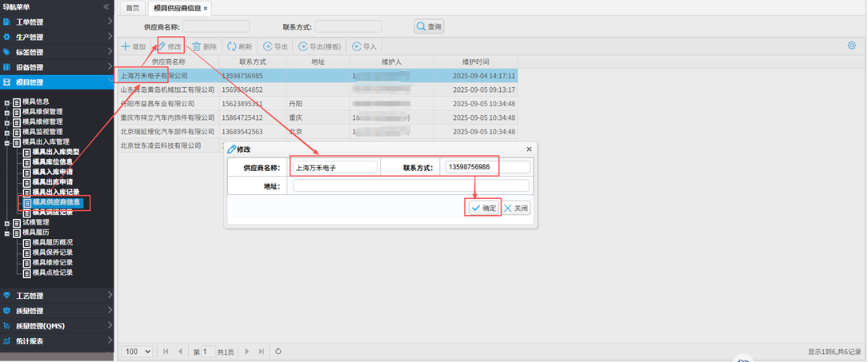Click the 修改 (edit) pencil toolbar button

(x=170, y=47)
